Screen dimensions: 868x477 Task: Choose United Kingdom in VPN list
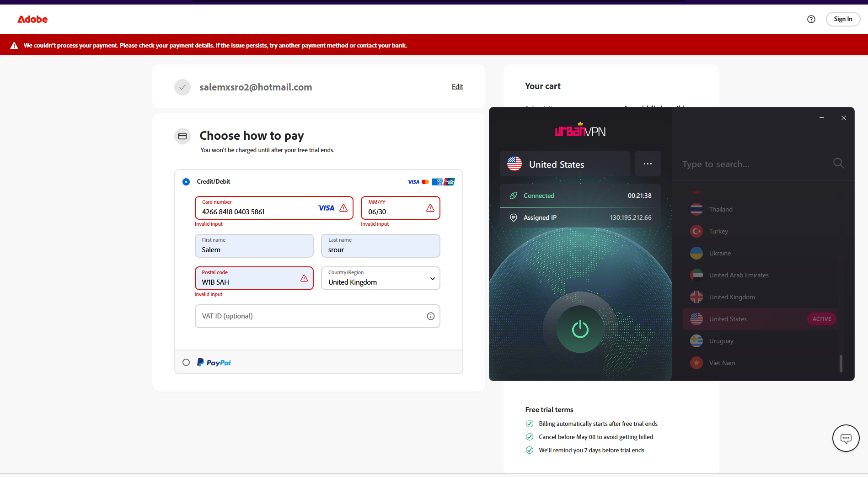click(x=732, y=297)
